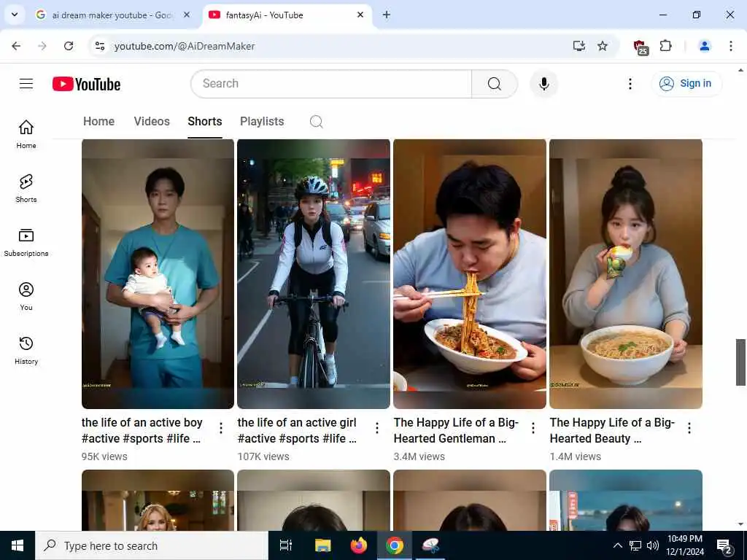Open the Extensions puzzle icon
Image resolution: width=747 pixels, height=560 pixels.
(x=665, y=46)
